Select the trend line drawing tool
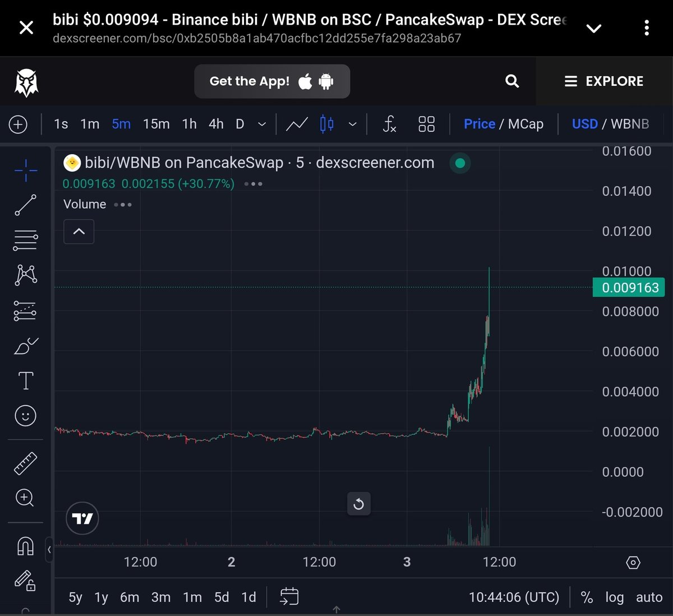 click(x=26, y=205)
